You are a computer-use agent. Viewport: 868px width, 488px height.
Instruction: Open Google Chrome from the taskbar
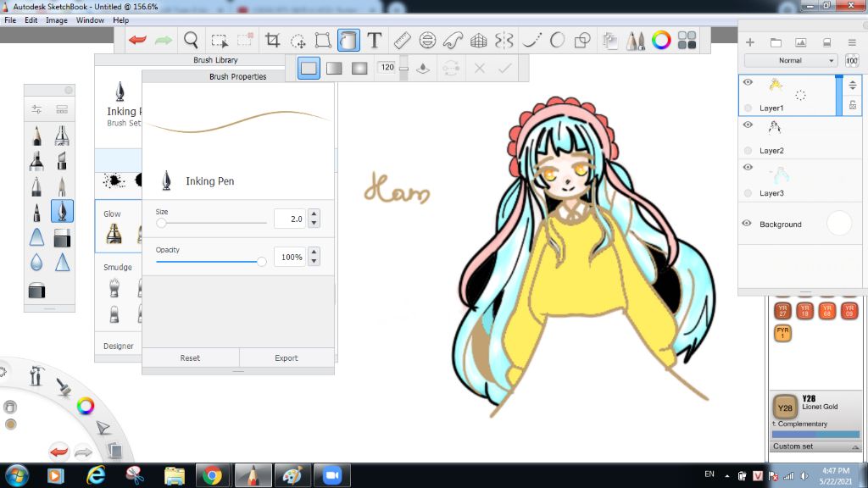(212, 475)
